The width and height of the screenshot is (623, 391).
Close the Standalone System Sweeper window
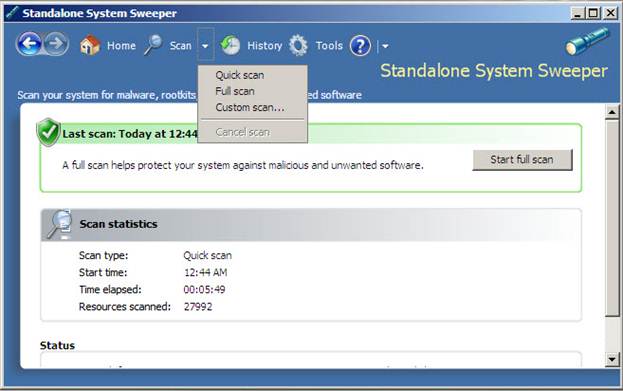point(610,14)
